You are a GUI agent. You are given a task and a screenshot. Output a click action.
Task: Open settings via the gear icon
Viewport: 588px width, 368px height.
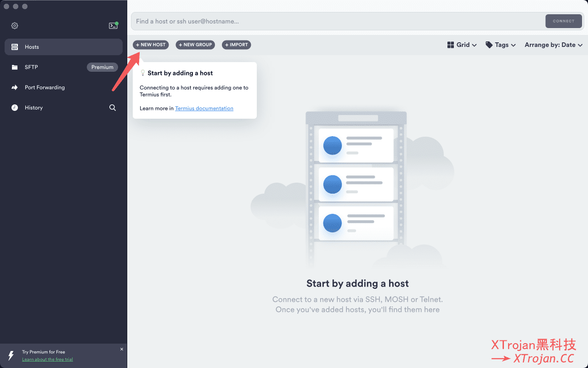coord(15,26)
